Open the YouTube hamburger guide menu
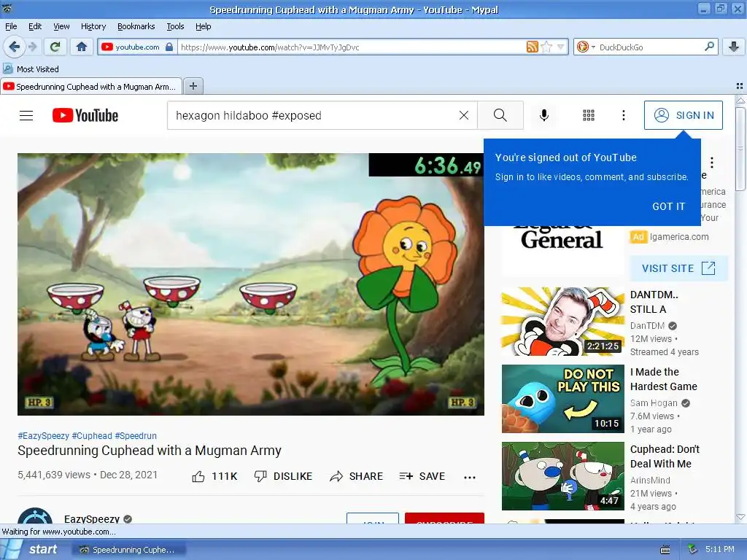Viewport: 747px width, 560px height. pyautogui.click(x=26, y=115)
